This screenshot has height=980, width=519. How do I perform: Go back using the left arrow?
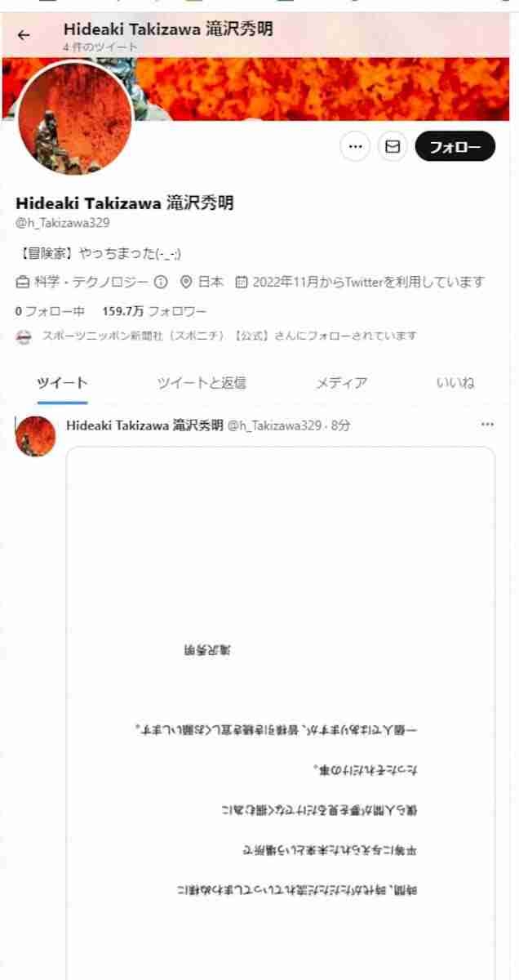tap(24, 35)
